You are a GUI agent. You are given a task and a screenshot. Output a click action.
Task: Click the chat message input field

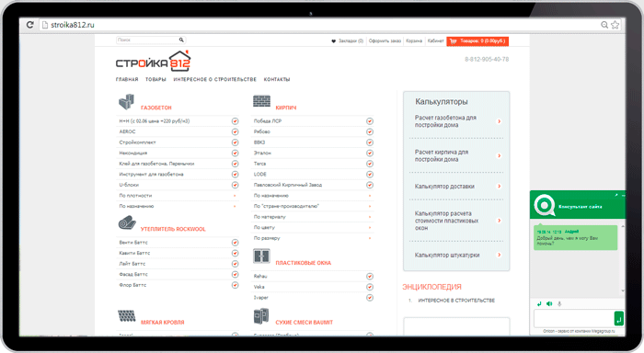573,318
